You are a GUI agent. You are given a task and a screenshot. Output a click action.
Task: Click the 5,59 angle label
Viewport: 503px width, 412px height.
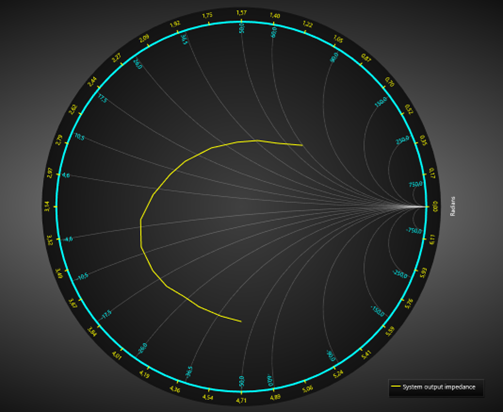coord(390,332)
